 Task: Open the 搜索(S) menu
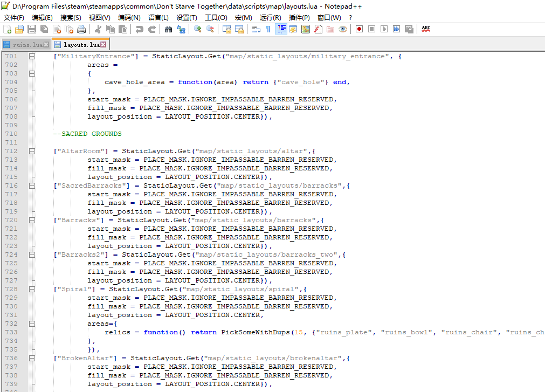tap(70, 17)
